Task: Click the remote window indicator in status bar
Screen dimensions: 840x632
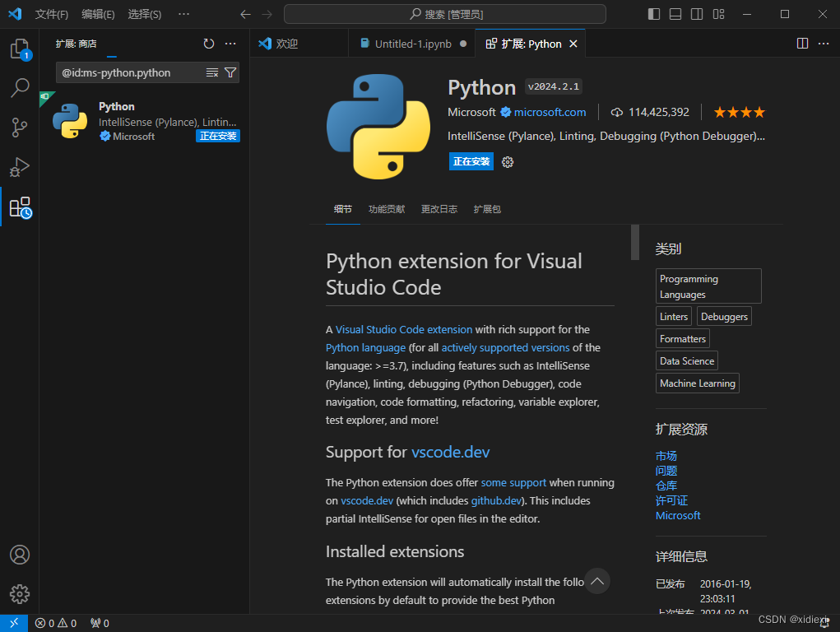Action: click(x=14, y=623)
